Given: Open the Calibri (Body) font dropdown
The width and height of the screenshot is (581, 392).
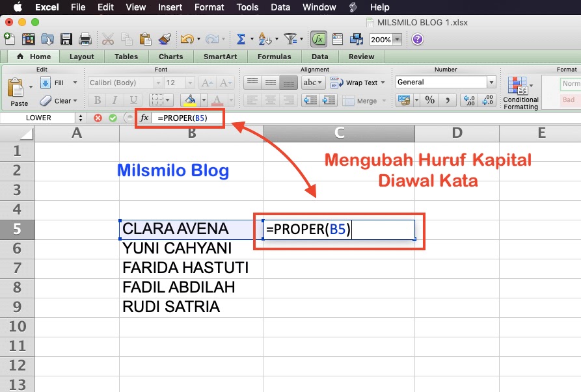Looking at the screenshot, I should point(158,83).
